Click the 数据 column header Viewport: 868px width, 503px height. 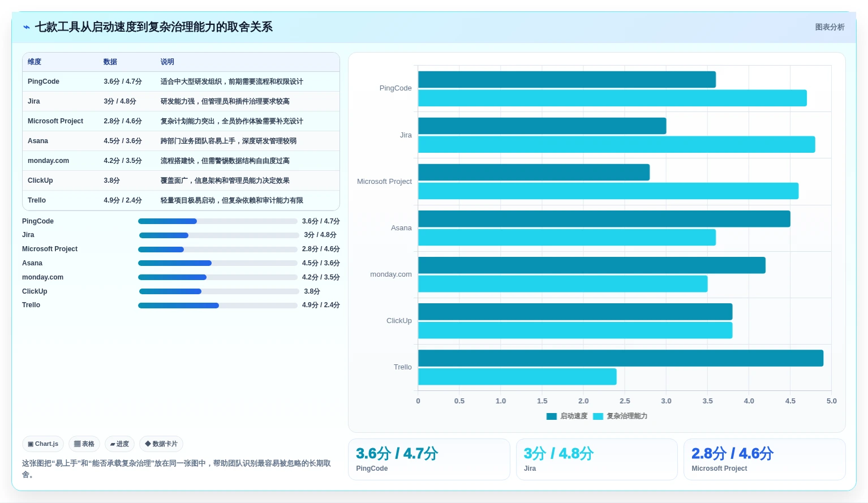click(x=110, y=62)
